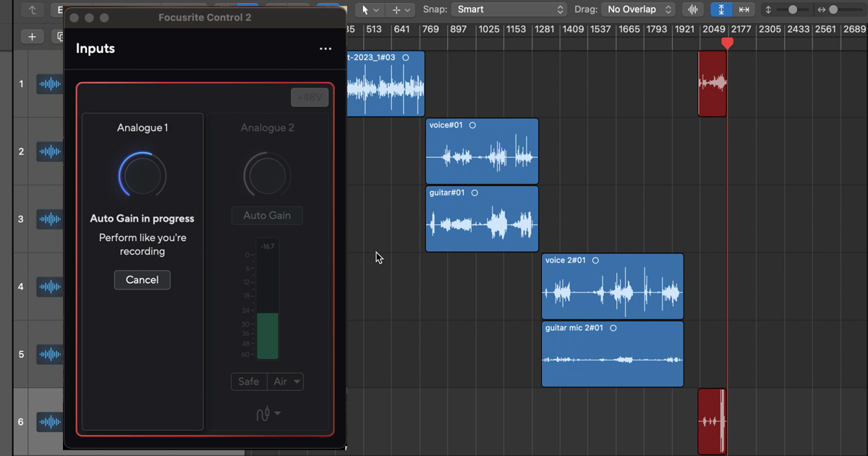The width and height of the screenshot is (868, 456).
Task: Select the track 5 audio waveform icon
Action: (50, 355)
